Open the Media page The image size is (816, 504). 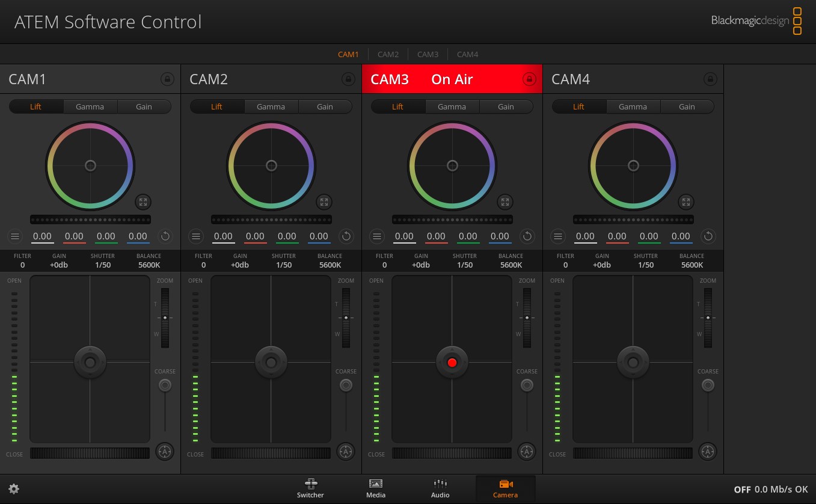point(376,489)
